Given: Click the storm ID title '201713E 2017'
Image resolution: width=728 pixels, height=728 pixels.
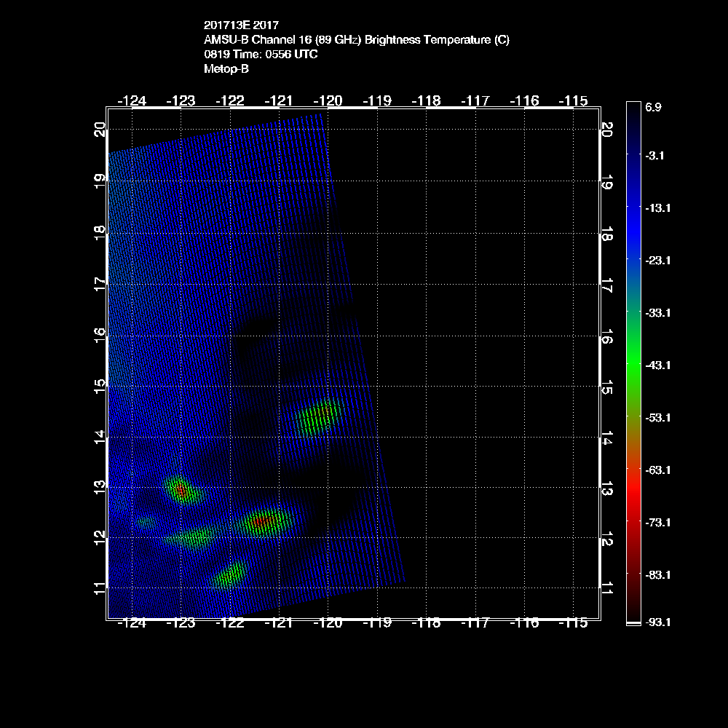Looking at the screenshot, I should click(x=241, y=25).
